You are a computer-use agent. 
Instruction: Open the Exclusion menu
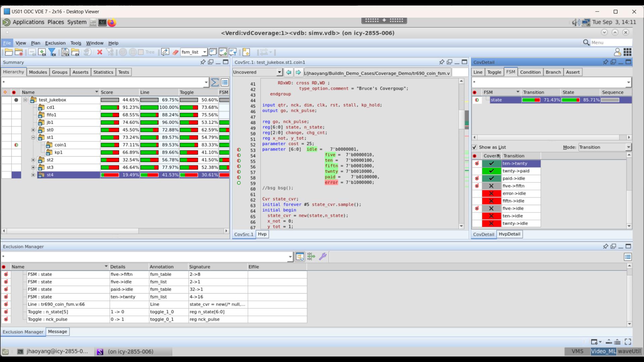(x=55, y=43)
